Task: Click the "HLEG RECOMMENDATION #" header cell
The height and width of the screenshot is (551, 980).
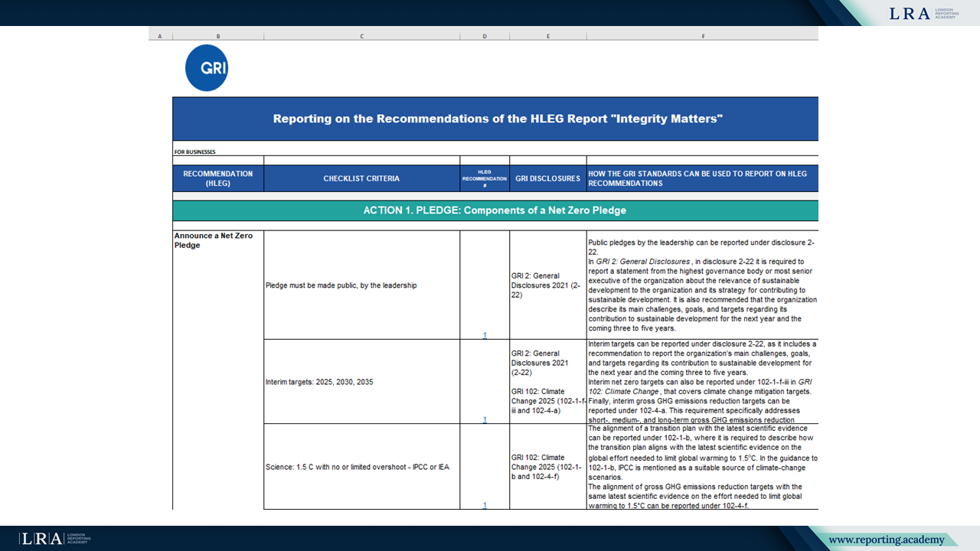Action: pyautogui.click(x=485, y=178)
